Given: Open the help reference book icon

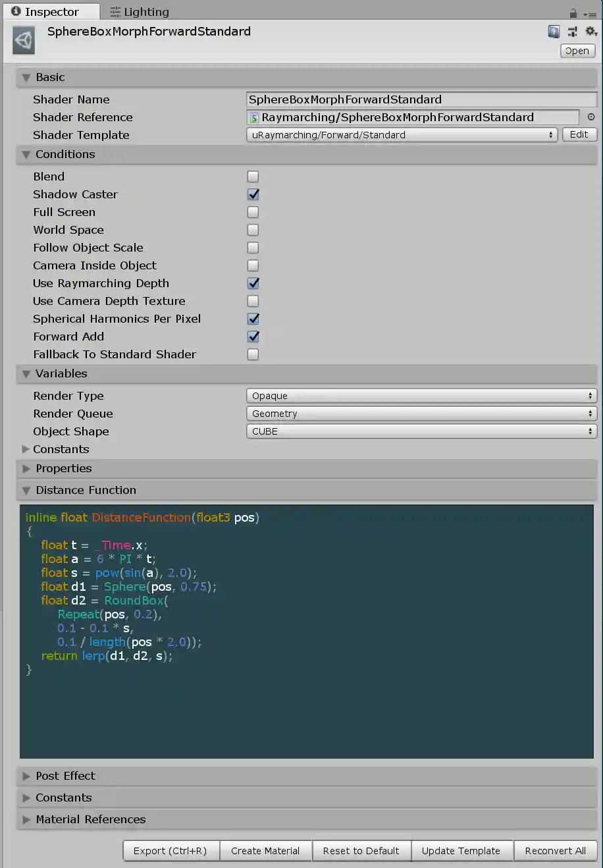Looking at the screenshot, I should click(554, 32).
